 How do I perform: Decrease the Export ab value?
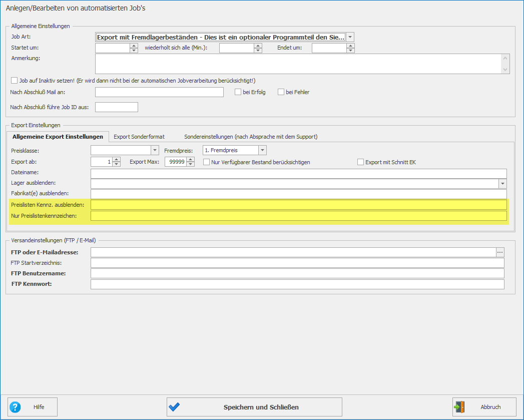coord(117,164)
